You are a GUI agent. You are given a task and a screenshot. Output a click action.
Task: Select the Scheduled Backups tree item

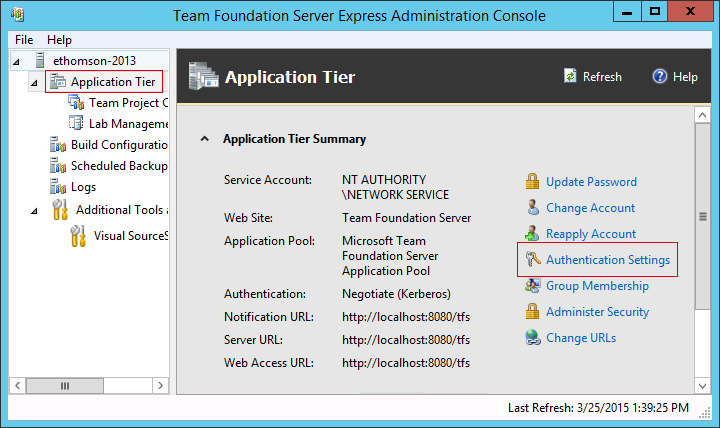[x=119, y=166]
